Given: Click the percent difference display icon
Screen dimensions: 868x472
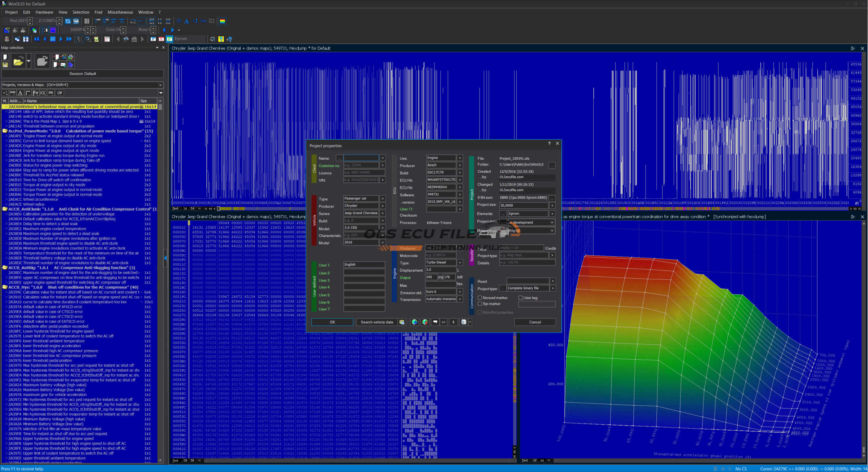Looking at the screenshot, I should tap(179, 21).
